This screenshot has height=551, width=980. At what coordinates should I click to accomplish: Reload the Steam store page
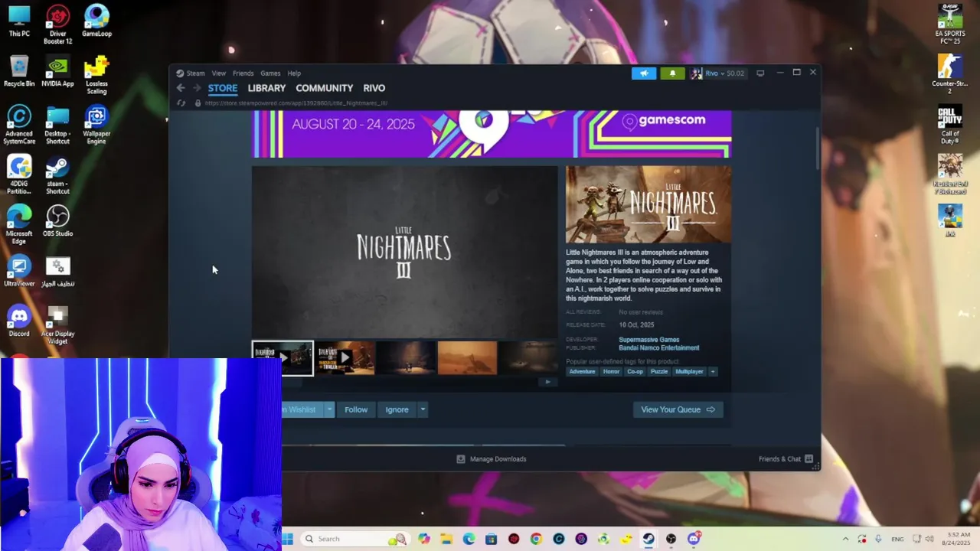pyautogui.click(x=181, y=103)
